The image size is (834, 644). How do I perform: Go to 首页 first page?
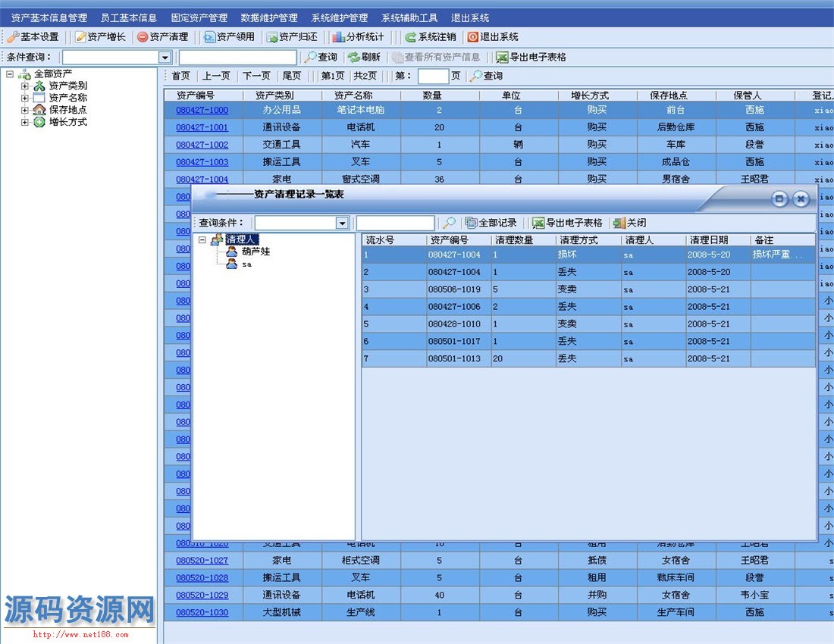click(x=180, y=76)
